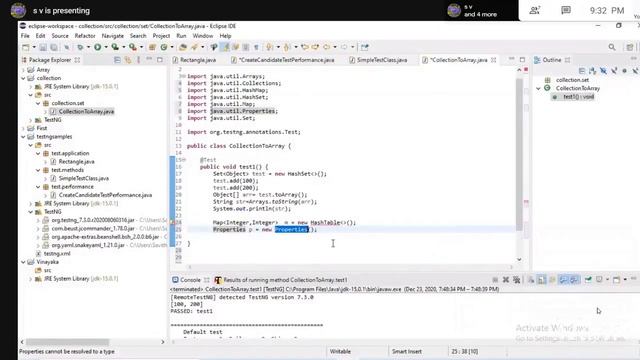Click the New Java Package icon
The height and width of the screenshot is (360, 640).
pos(152,47)
